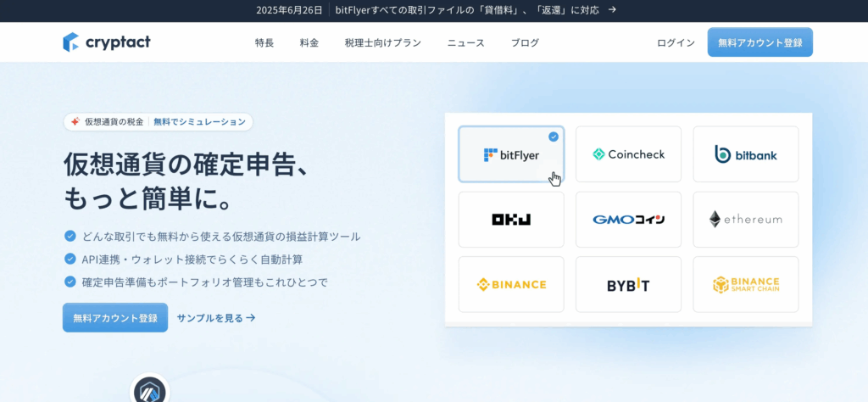Image resolution: width=868 pixels, height=402 pixels.
Task: Click the 2025年6月26日 date text
Action: point(288,10)
